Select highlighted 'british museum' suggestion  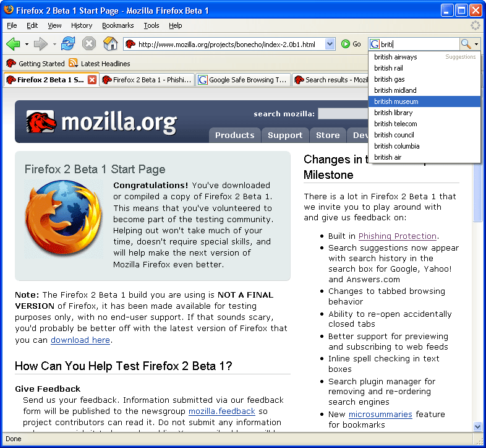[424, 101]
